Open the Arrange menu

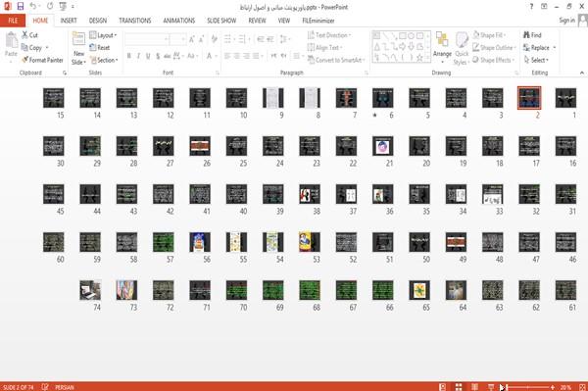click(x=443, y=48)
